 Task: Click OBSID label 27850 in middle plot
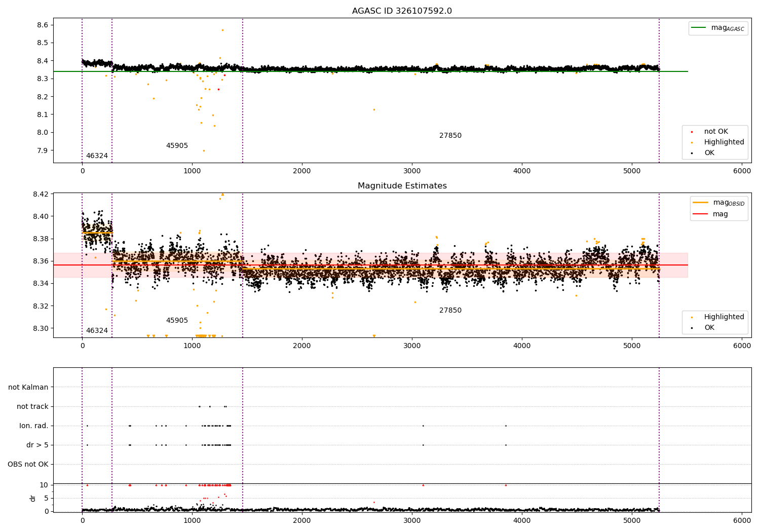[450, 311]
